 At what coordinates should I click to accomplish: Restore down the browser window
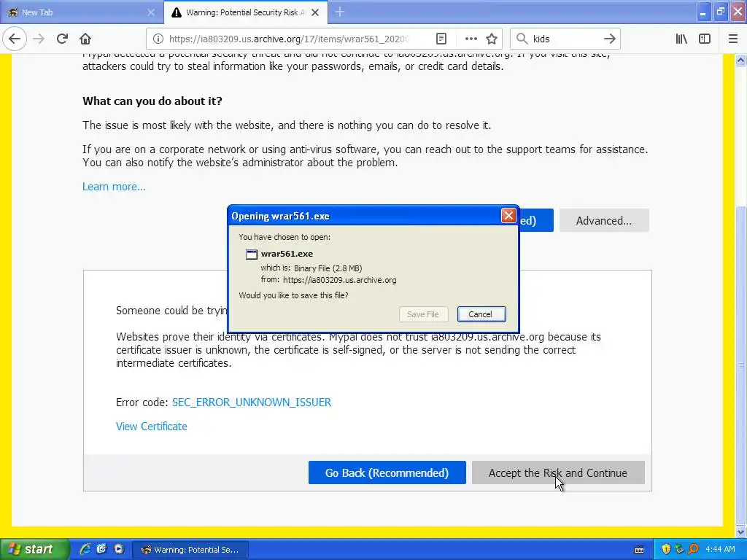[720, 12]
